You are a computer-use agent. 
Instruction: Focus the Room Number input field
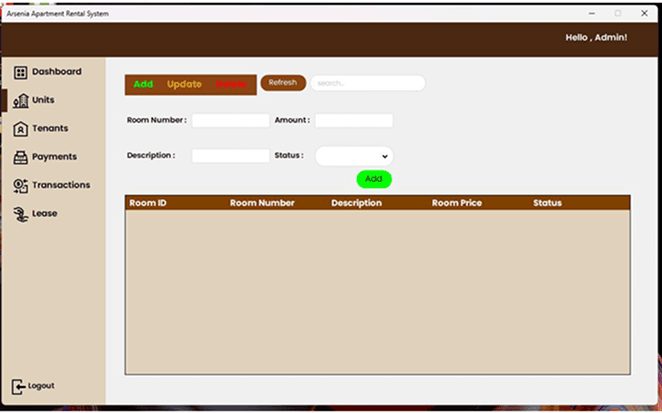pos(231,120)
